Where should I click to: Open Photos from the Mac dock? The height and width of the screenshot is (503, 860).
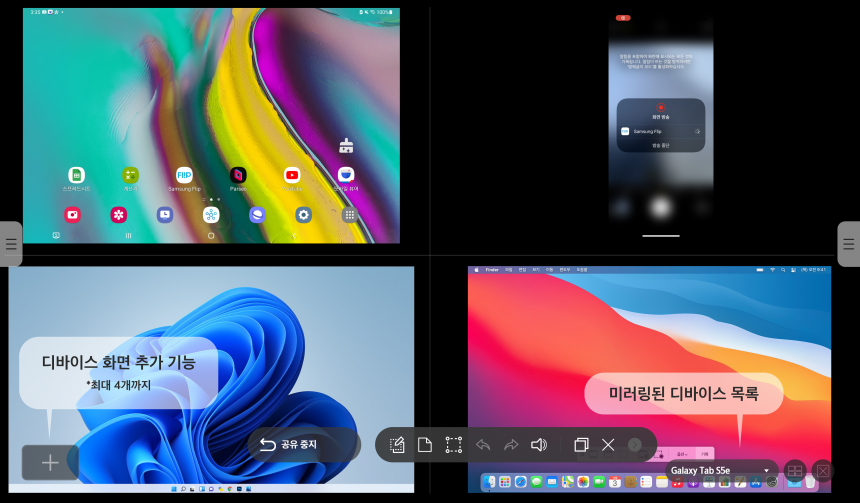tap(583, 482)
